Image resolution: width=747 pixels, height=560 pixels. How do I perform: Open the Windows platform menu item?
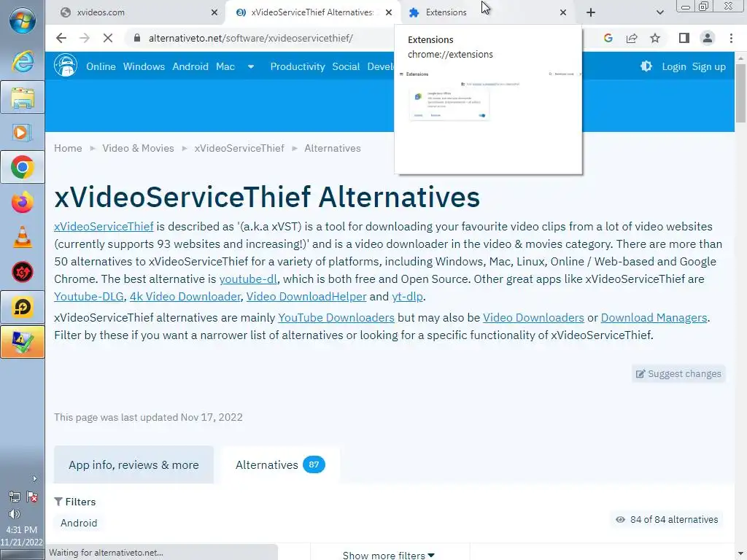tap(144, 66)
